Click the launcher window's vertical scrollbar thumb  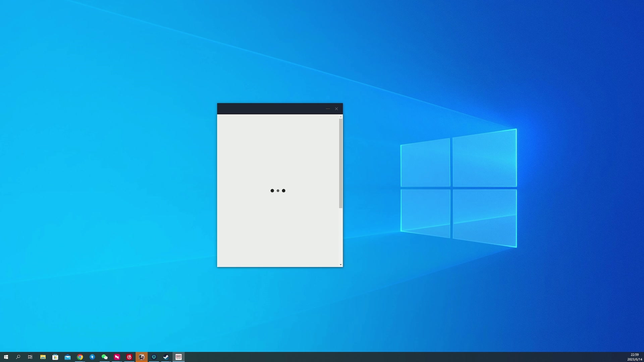tap(340, 163)
